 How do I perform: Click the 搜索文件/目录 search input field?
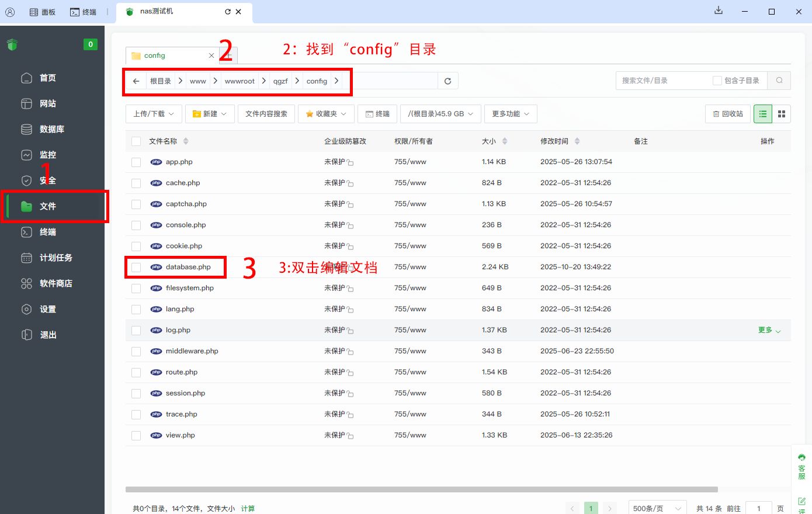coord(663,81)
